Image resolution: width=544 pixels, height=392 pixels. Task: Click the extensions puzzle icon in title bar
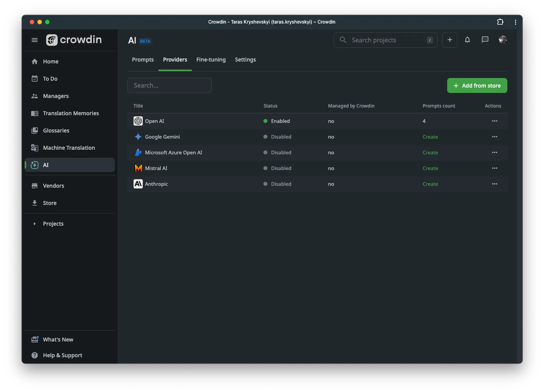click(500, 22)
